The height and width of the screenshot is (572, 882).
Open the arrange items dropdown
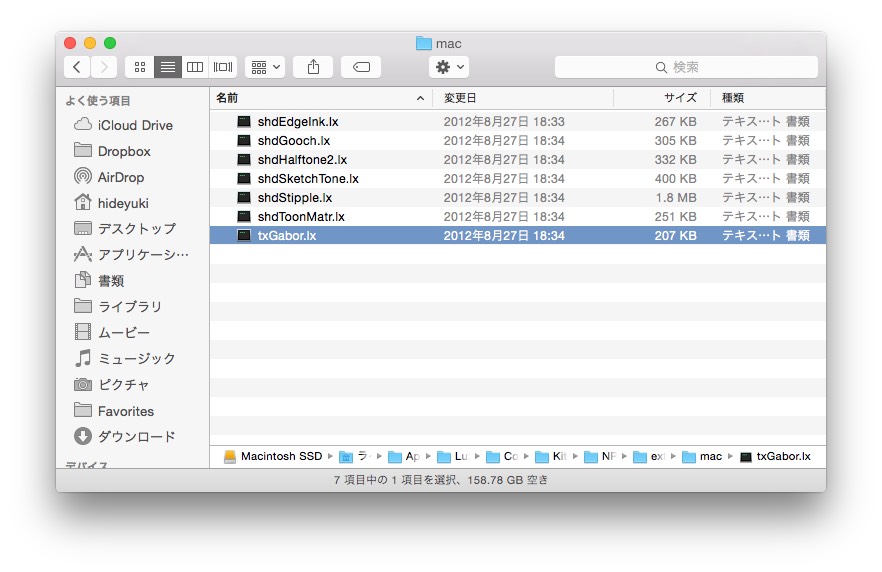tap(265, 67)
